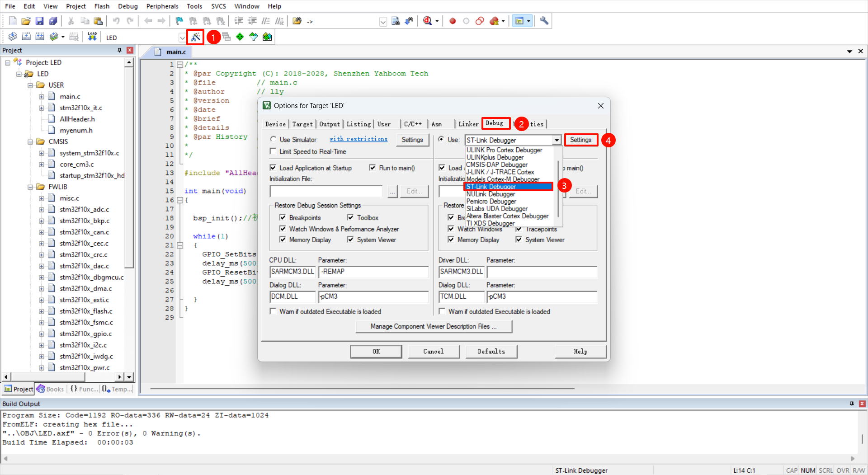Toggle a bookmark with the flag icon
Image resolution: width=868 pixels, height=475 pixels.
(179, 21)
